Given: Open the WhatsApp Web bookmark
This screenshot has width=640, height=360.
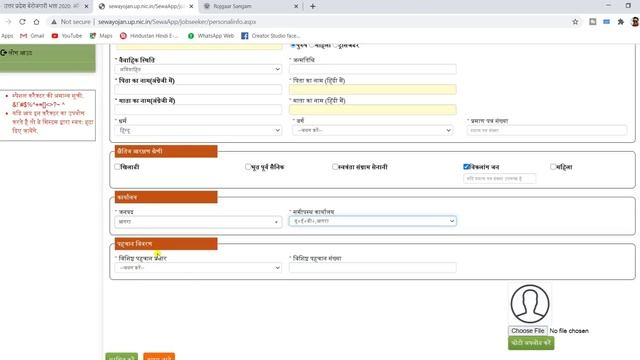Looking at the screenshot, I should pos(211,36).
